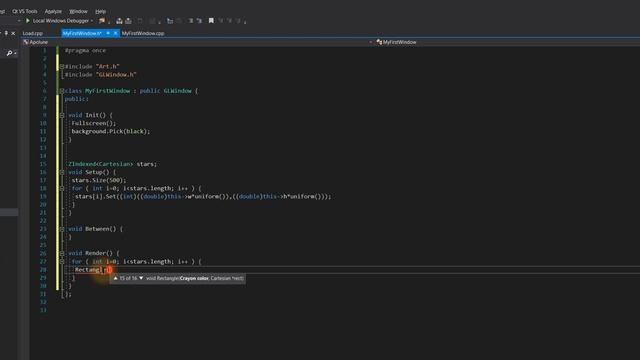The image size is (640, 360).
Task: Place cursor after 'Rectangl' on line 28
Action: 102,270
